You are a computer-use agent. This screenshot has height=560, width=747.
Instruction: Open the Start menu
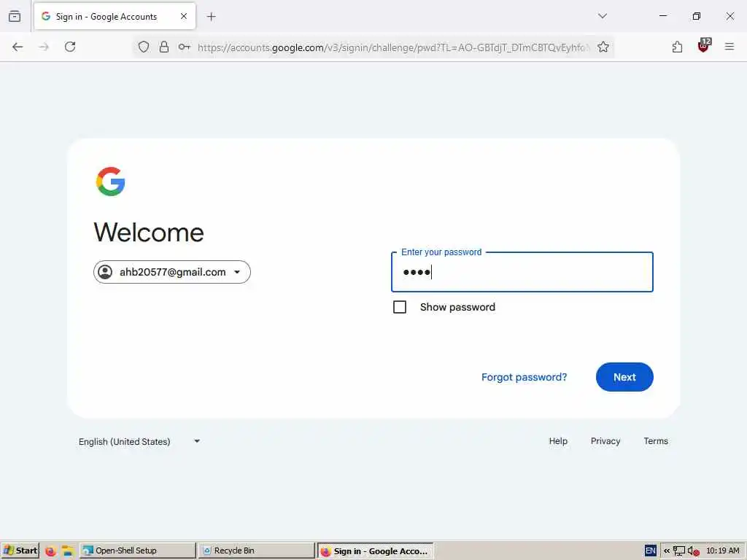click(x=20, y=551)
